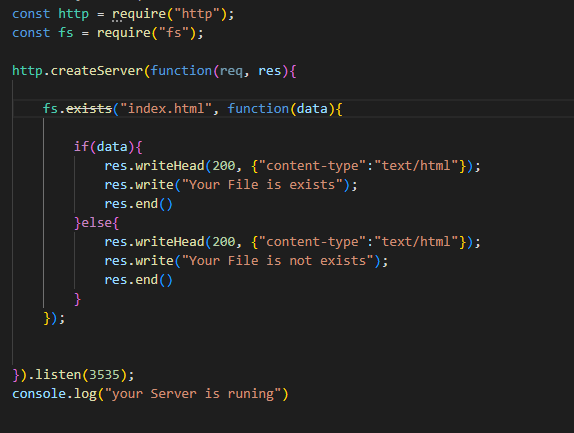Click the first res.writeHead call

[x=292, y=166]
